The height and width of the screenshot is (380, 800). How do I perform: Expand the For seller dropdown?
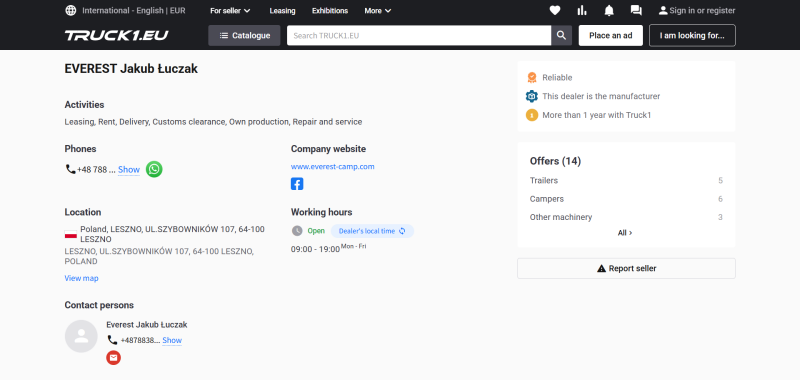click(x=230, y=11)
